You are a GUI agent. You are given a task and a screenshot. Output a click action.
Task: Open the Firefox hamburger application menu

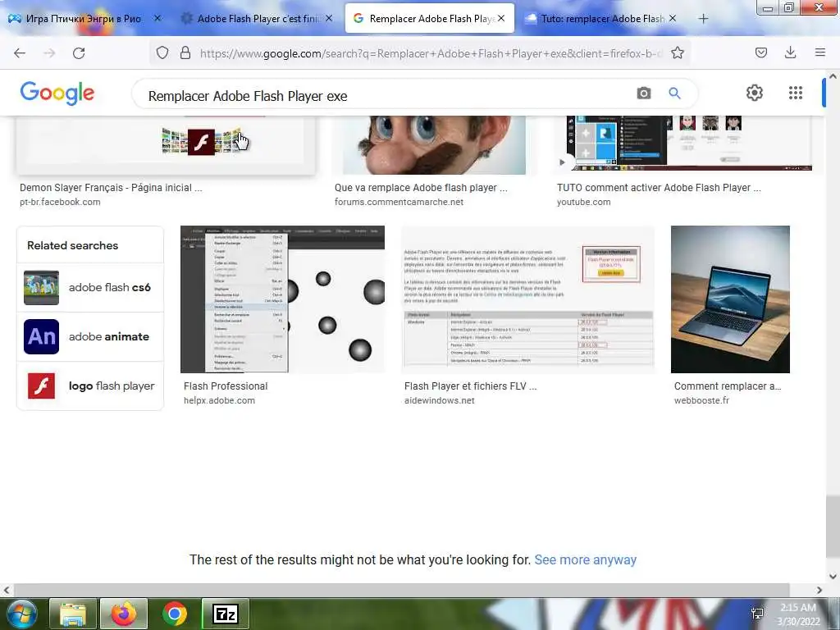(x=819, y=52)
